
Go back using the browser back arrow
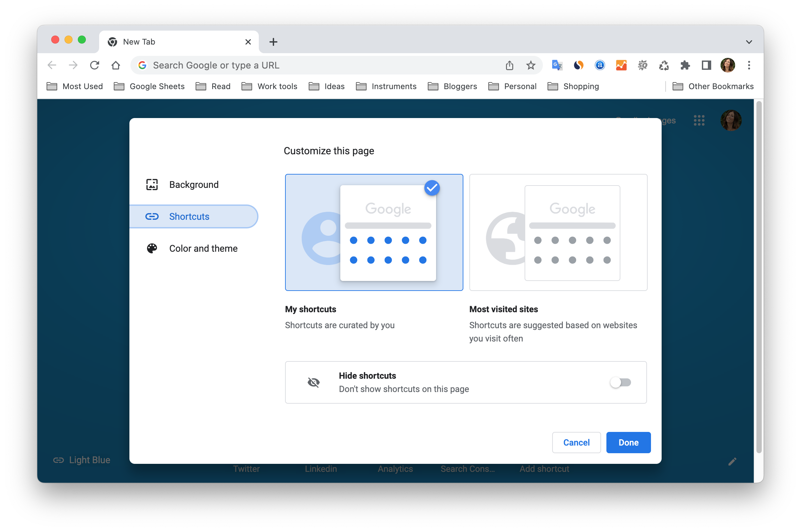[52, 65]
